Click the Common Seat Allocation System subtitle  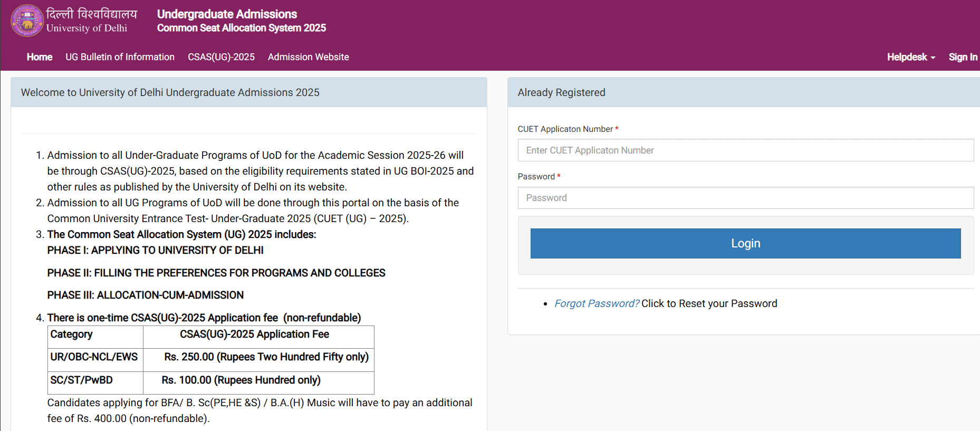pos(242,28)
